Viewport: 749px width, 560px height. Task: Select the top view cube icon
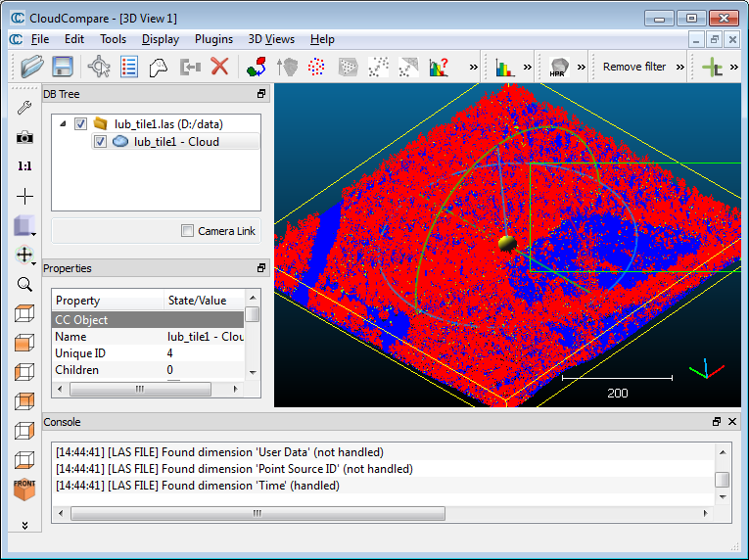pos(24,314)
